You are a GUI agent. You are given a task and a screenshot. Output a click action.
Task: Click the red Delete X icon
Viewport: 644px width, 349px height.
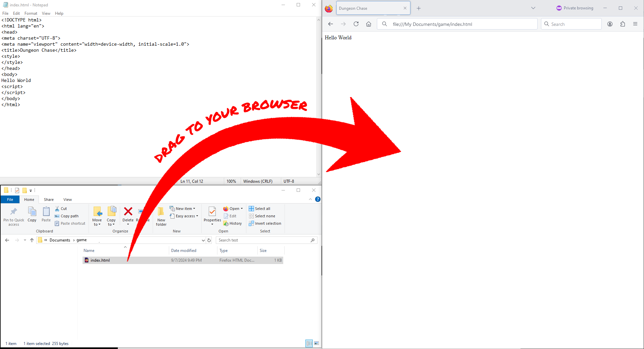(128, 211)
